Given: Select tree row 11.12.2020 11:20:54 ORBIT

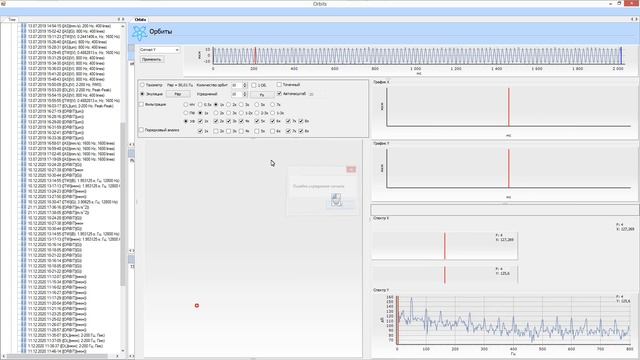Looking at the screenshot, I should coord(57,303).
